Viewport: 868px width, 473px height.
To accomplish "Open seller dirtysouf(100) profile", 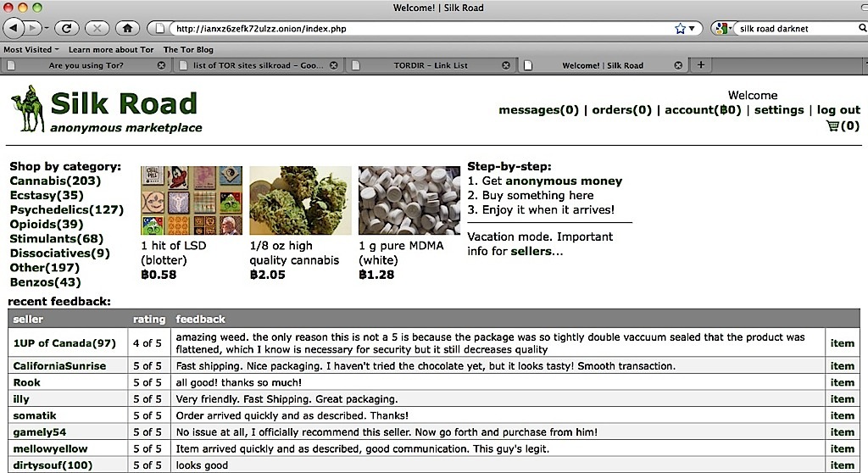I will [53, 465].
